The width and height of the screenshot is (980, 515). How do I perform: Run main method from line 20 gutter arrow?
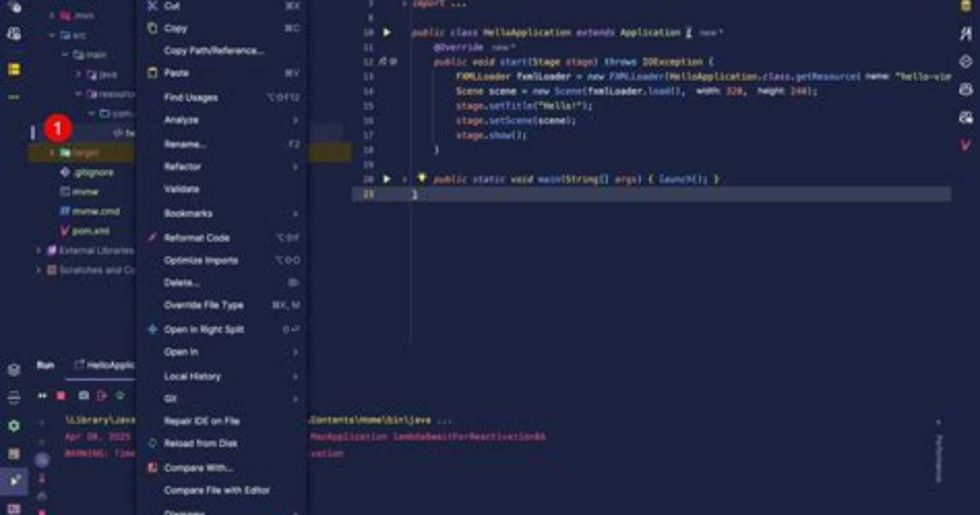point(387,179)
